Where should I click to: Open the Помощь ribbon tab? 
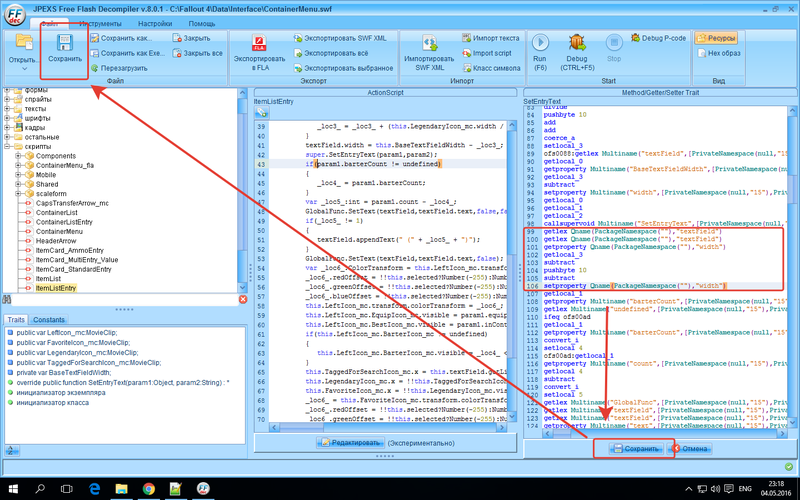point(202,23)
